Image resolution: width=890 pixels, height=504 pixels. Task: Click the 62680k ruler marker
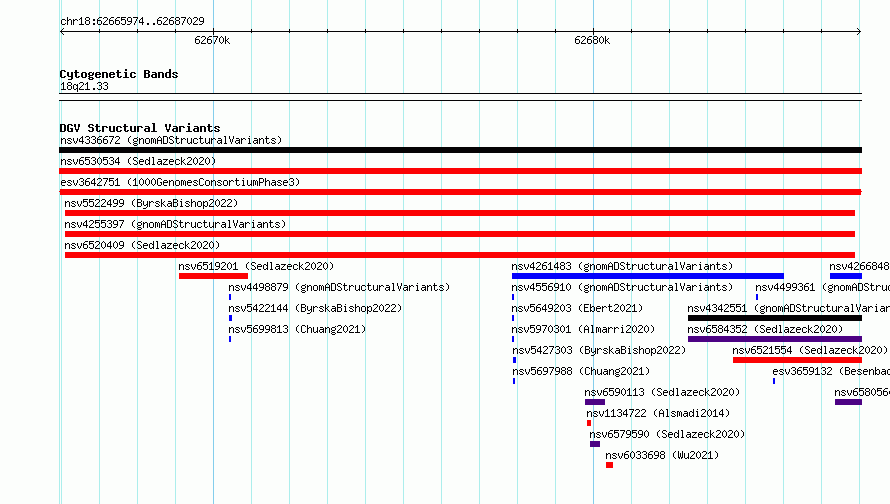pos(592,40)
